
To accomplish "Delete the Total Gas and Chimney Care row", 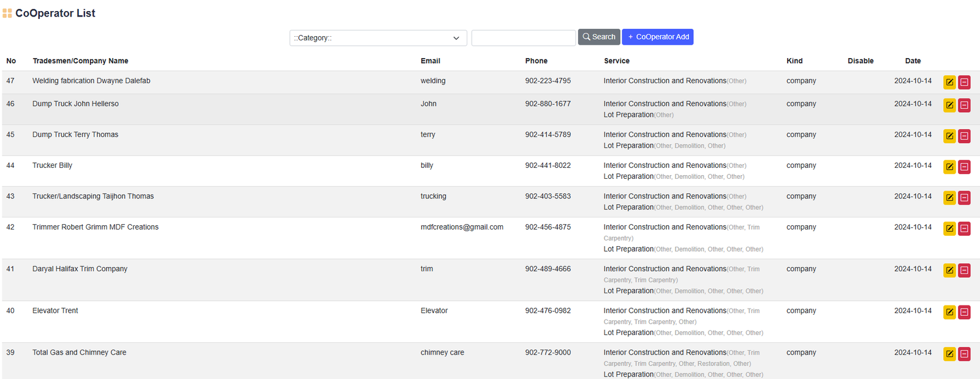I will pos(964,354).
